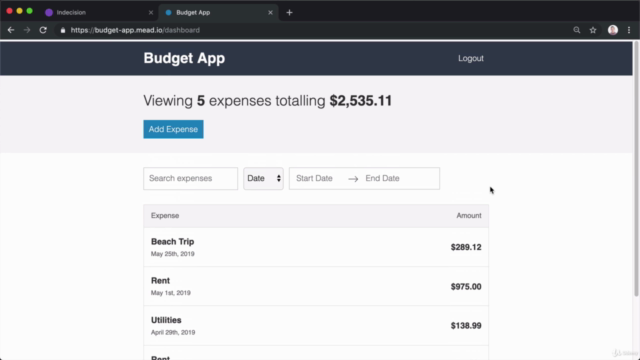Click the lock icon in address bar
This screenshot has height=360, width=640.
tap(62, 30)
